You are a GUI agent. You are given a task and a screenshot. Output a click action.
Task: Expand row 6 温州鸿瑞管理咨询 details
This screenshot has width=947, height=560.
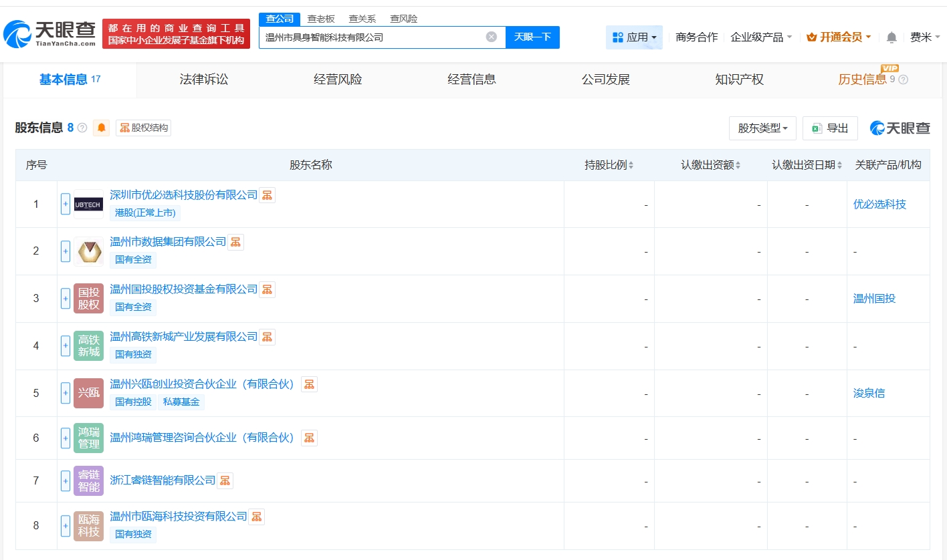[66, 438]
